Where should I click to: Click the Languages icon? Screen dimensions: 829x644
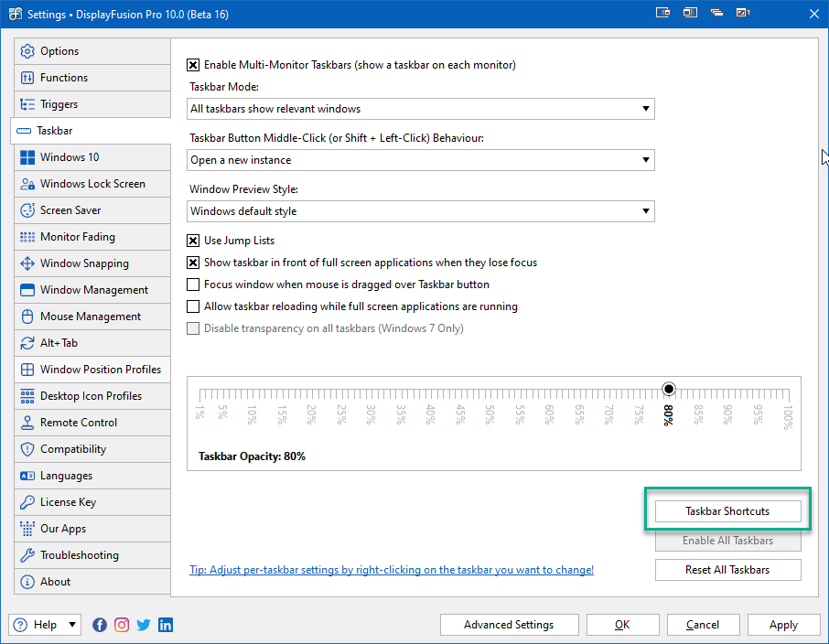tap(27, 476)
